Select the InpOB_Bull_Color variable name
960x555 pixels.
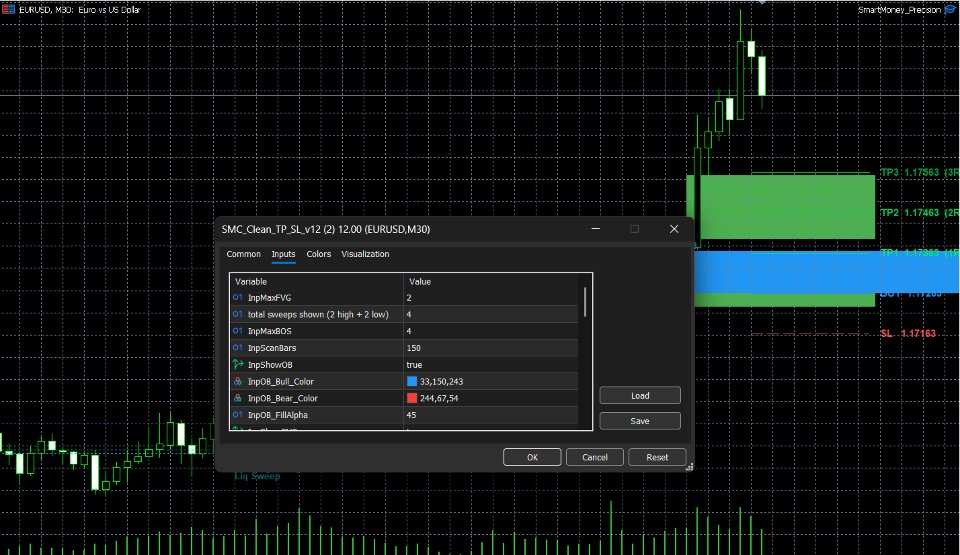(x=280, y=381)
